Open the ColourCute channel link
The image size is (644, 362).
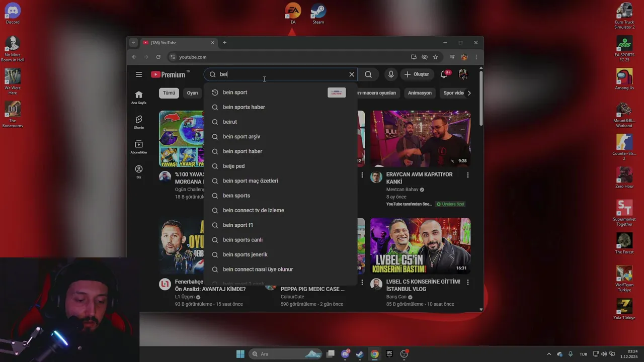[x=292, y=297]
